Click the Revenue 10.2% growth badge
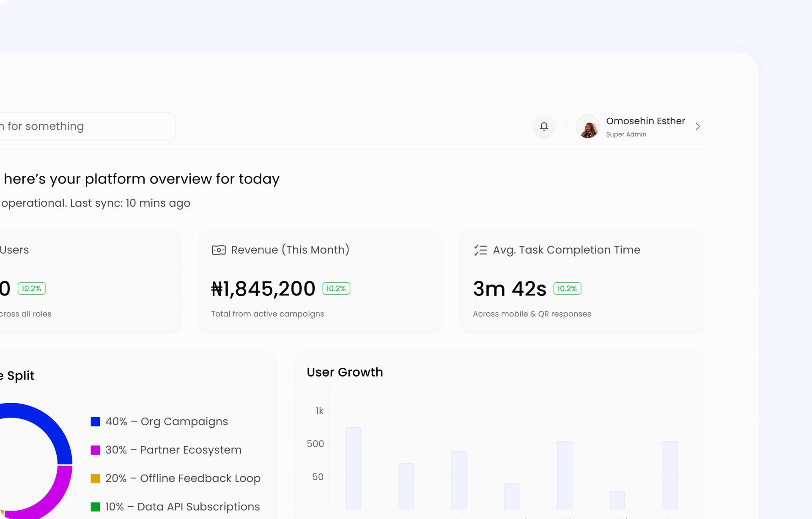The width and height of the screenshot is (812, 519). [336, 288]
